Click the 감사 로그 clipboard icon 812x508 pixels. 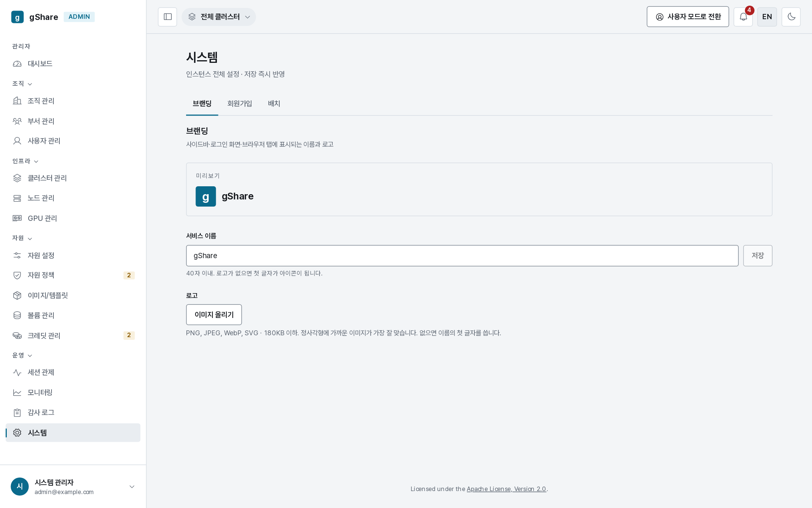17,412
